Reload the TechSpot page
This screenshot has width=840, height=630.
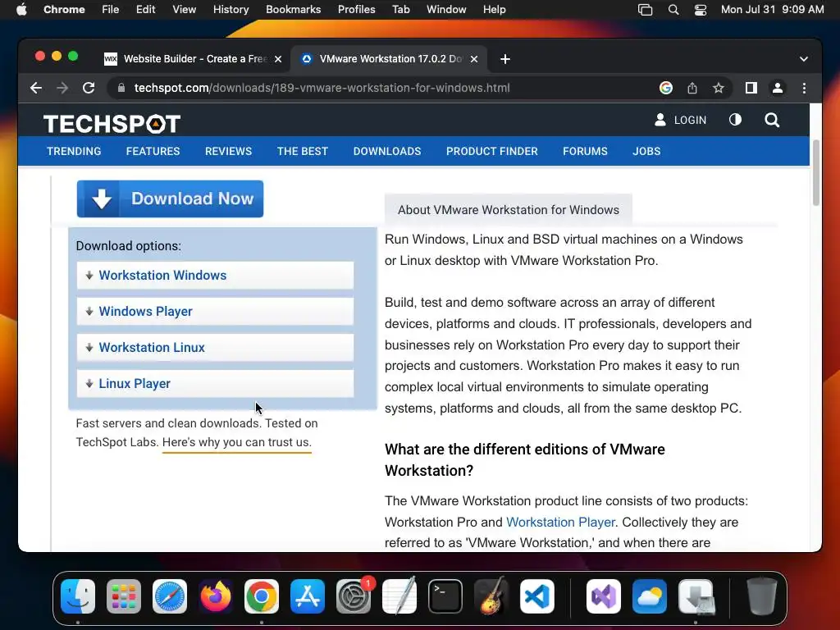(x=89, y=88)
